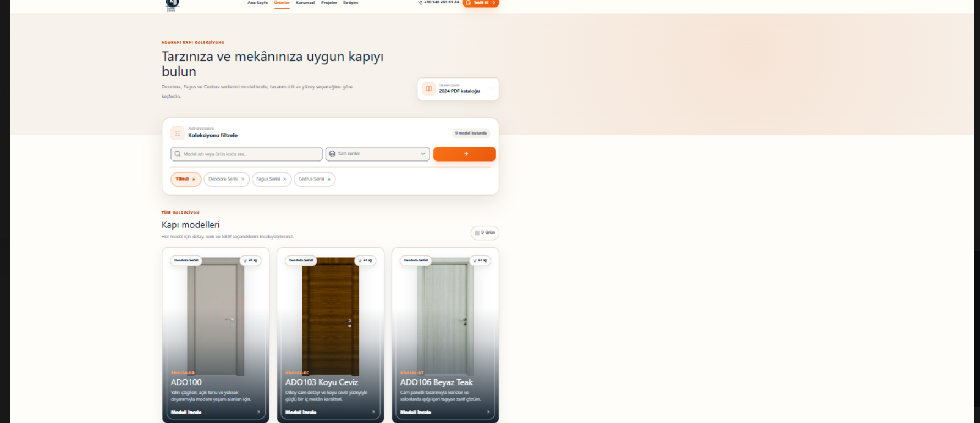Filter by Cedrus Serisi chip
The width and height of the screenshot is (980, 423).
point(315,179)
